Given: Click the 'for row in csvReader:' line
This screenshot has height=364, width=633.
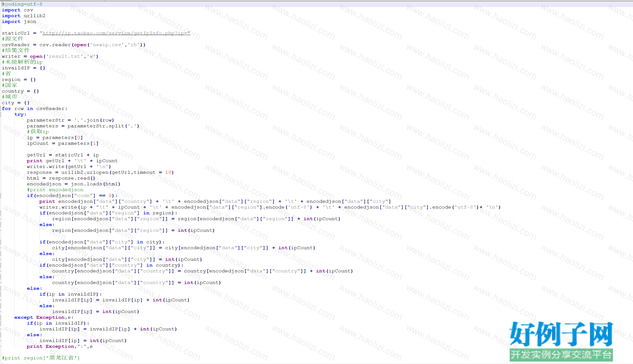Looking at the screenshot, I should (35, 109).
